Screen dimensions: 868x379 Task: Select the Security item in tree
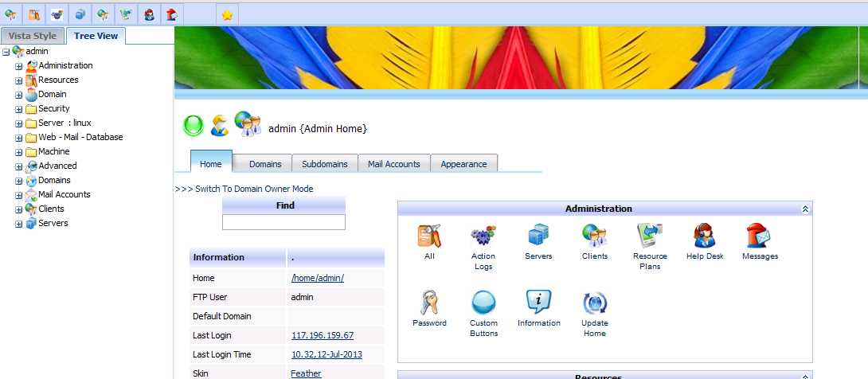point(53,108)
